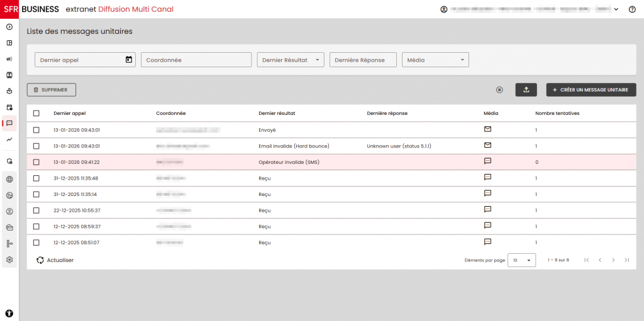
Task: Open the calendar sidebar icon
Action: tap(9, 107)
